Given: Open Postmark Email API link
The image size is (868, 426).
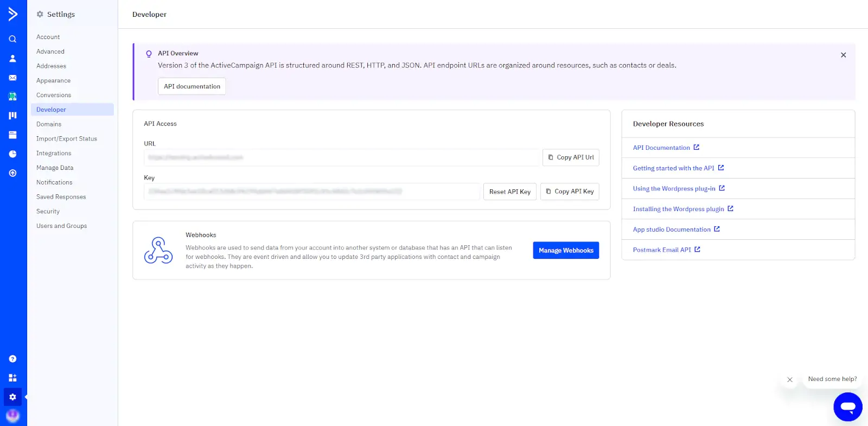Looking at the screenshot, I should 667,250.
